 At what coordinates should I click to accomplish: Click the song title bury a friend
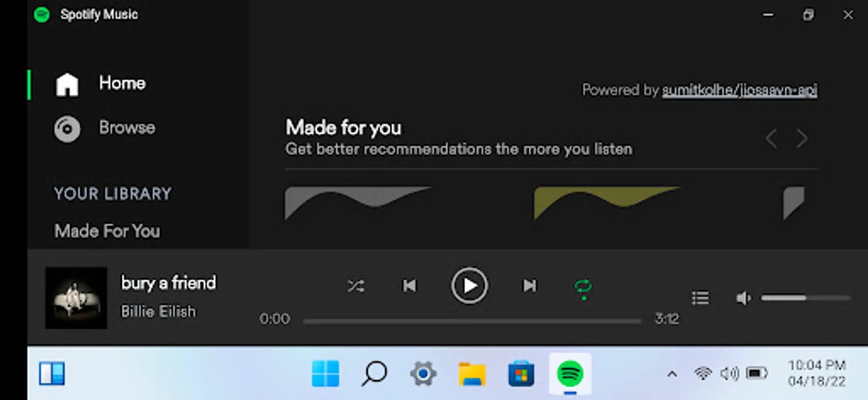click(168, 283)
